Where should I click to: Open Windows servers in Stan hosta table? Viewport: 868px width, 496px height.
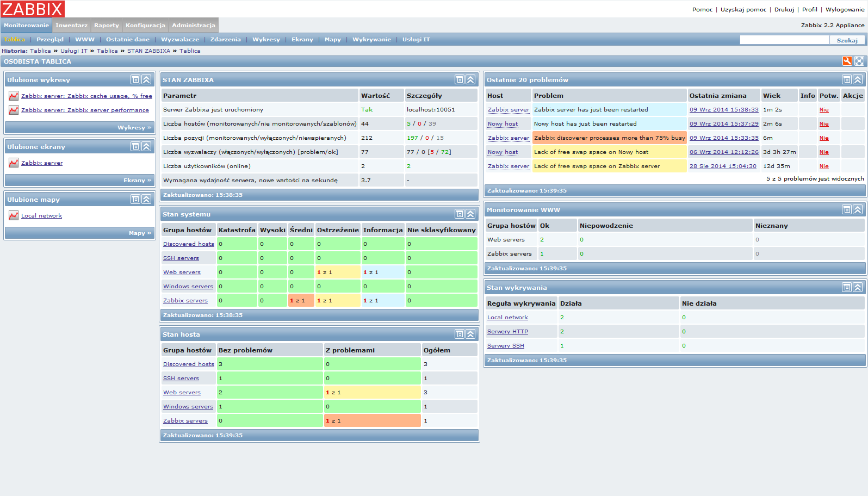point(188,406)
